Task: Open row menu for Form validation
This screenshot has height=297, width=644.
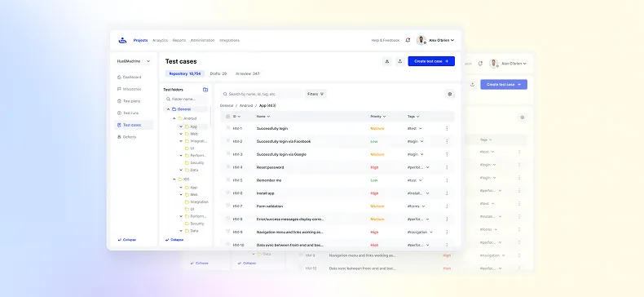Action: pyautogui.click(x=447, y=206)
